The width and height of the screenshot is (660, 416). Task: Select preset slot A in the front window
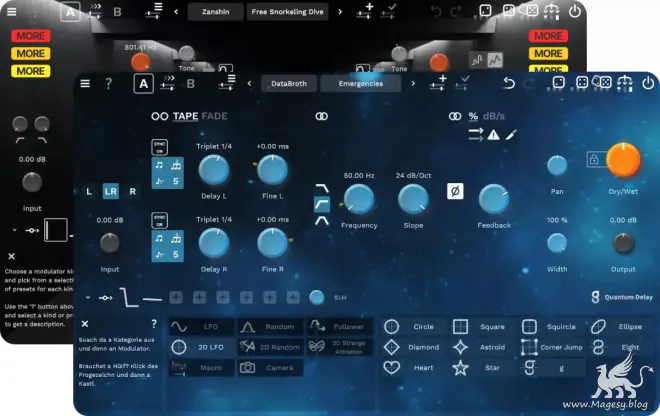[x=144, y=83]
